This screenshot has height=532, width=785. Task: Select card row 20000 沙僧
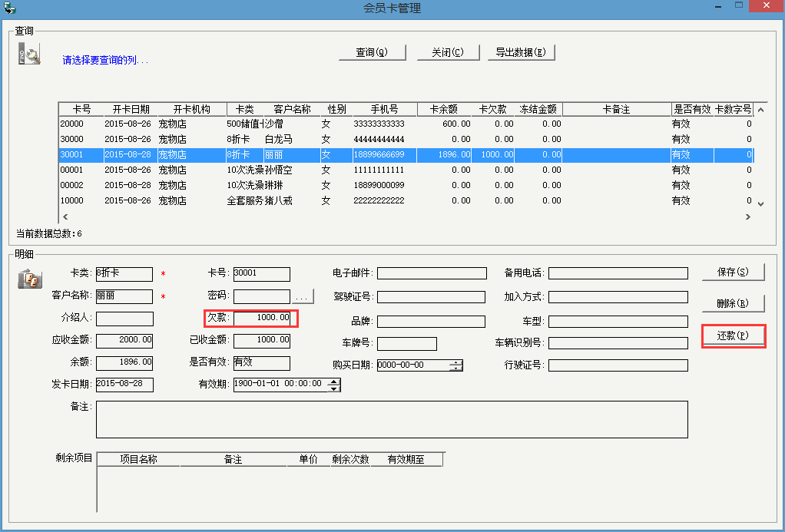pos(406,124)
